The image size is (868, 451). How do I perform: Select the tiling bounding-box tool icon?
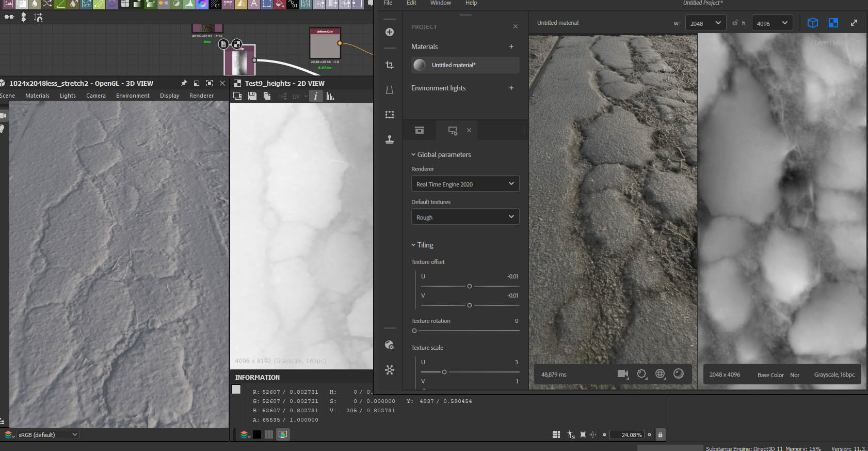coord(390,115)
